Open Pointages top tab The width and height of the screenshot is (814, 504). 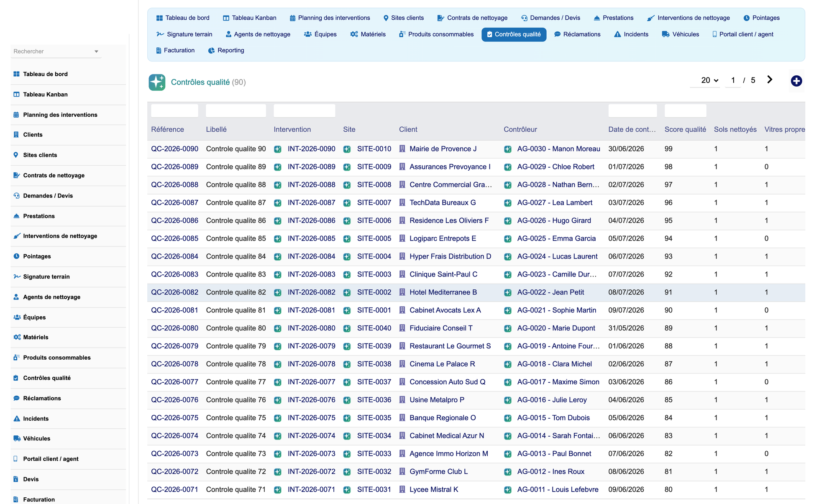762,18
